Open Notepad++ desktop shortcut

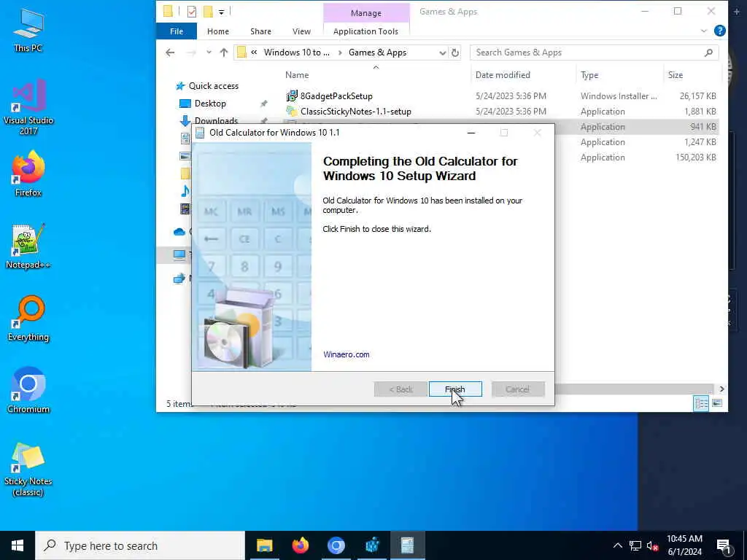[28, 246]
